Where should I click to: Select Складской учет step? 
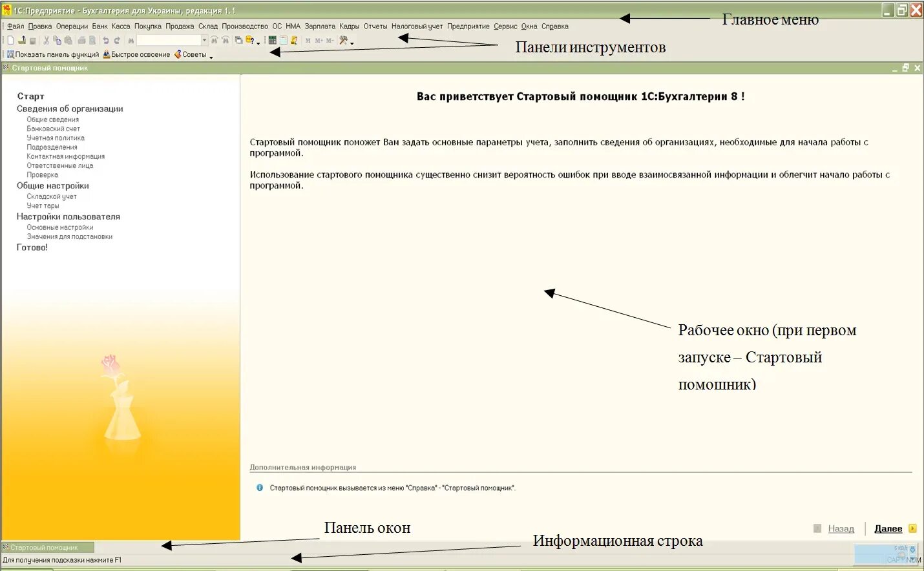pyautogui.click(x=51, y=196)
